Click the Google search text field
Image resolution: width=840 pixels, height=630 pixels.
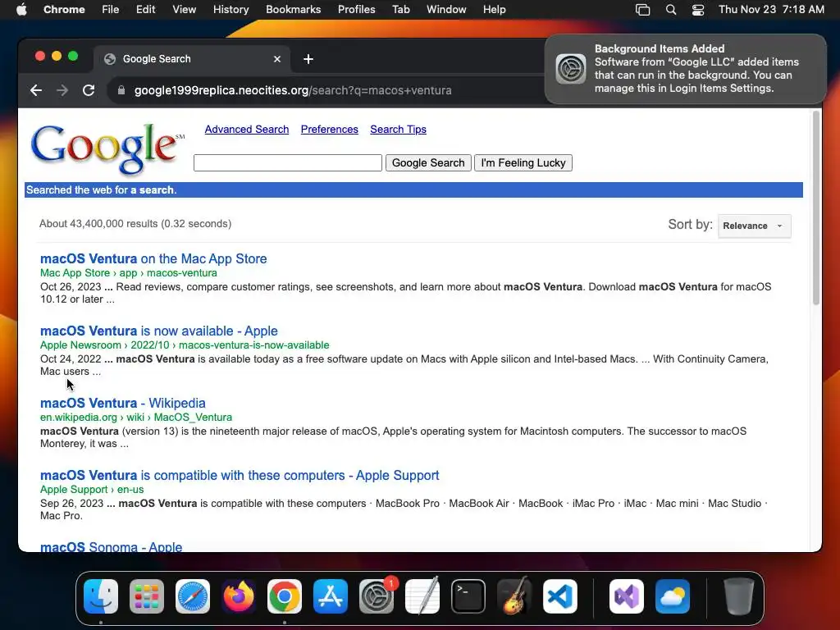(x=288, y=163)
